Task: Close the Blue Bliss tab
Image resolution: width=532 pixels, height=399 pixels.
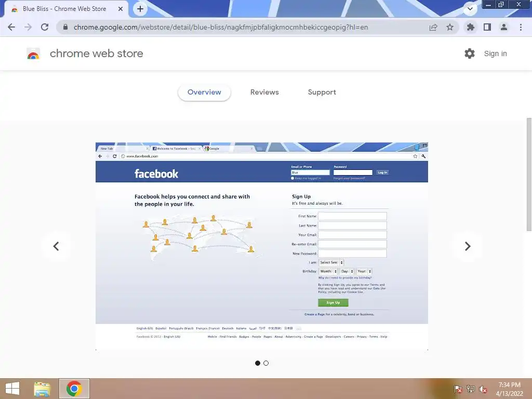Action: [x=121, y=9]
